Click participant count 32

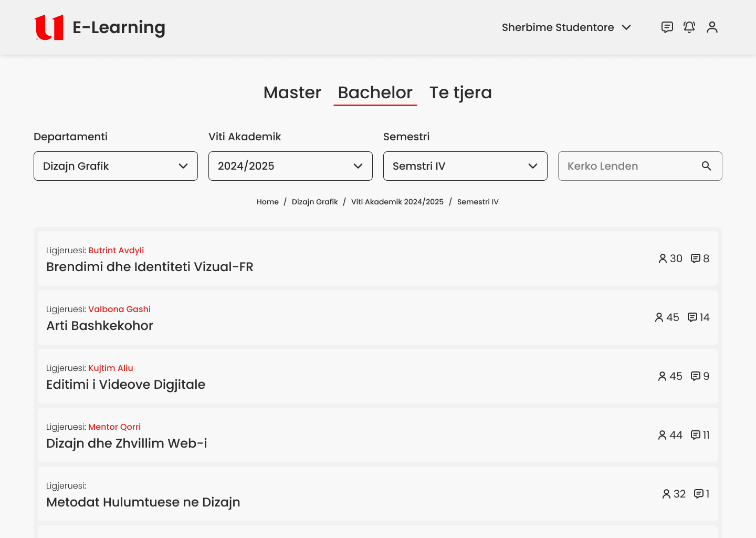(x=680, y=494)
